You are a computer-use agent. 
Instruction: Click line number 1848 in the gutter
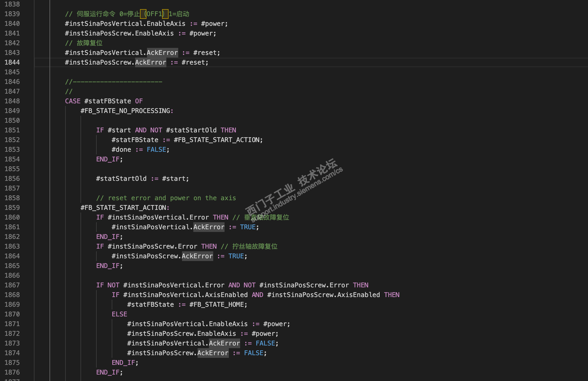tap(12, 101)
